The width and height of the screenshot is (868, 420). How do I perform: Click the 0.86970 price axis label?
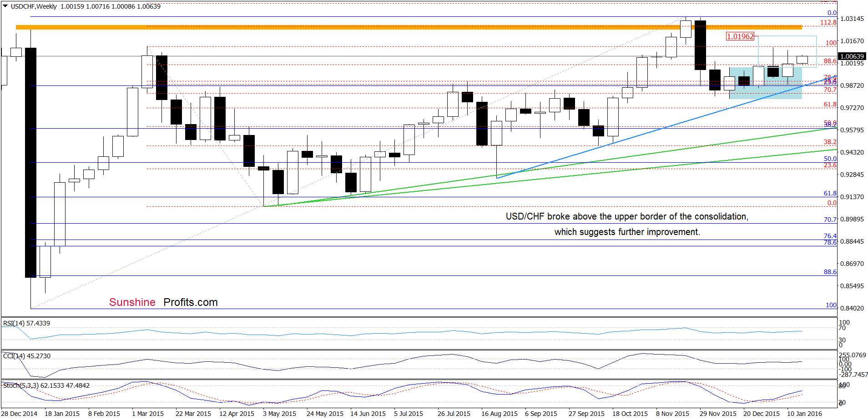pos(852,264)
